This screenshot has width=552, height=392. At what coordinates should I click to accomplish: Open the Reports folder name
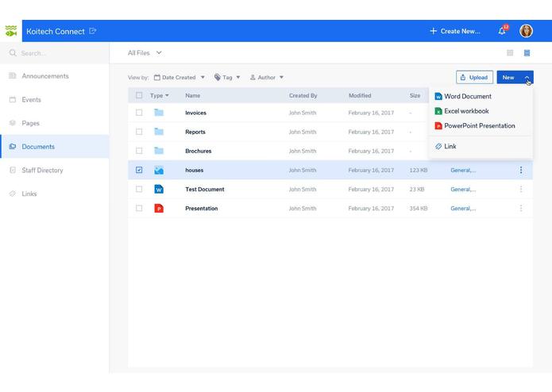pyautogui.click(x=195, y=132)
